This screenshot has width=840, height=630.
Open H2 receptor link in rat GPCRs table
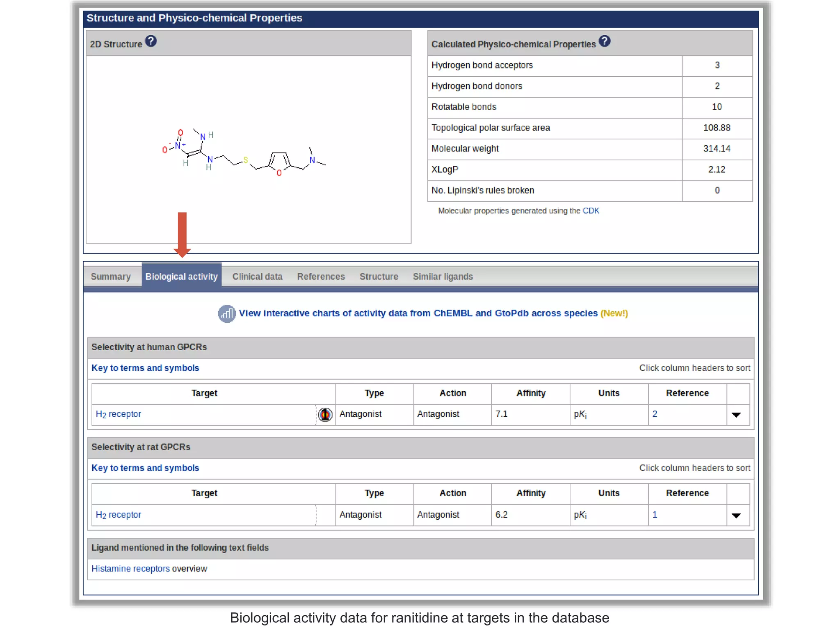[x=119, y=515]
